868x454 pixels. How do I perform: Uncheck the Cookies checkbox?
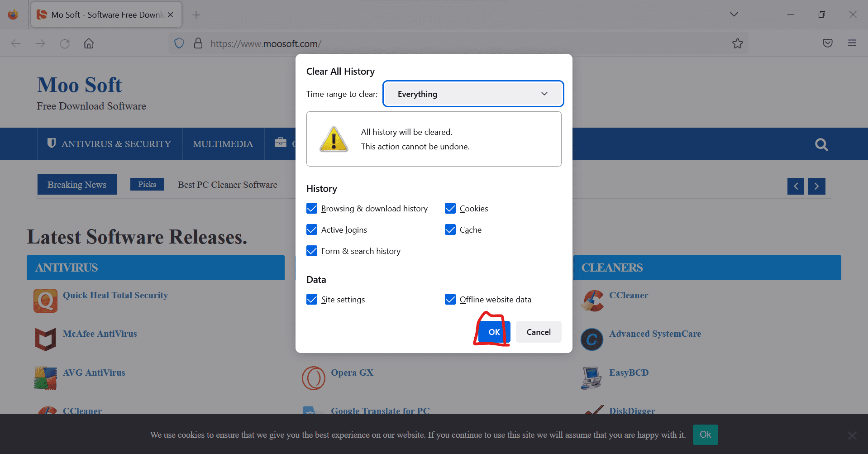tap(450, 208)
